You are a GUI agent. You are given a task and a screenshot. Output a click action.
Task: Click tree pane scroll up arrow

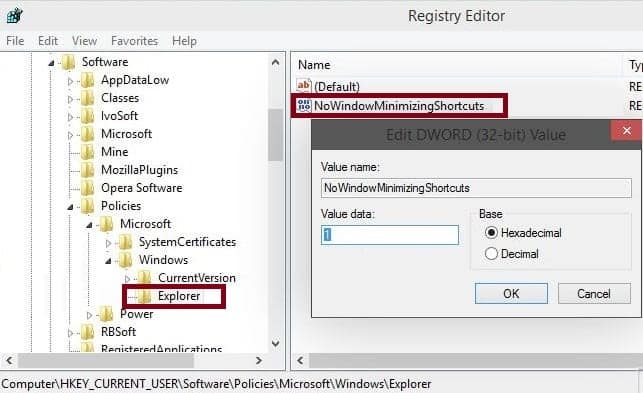click(276, 63)
